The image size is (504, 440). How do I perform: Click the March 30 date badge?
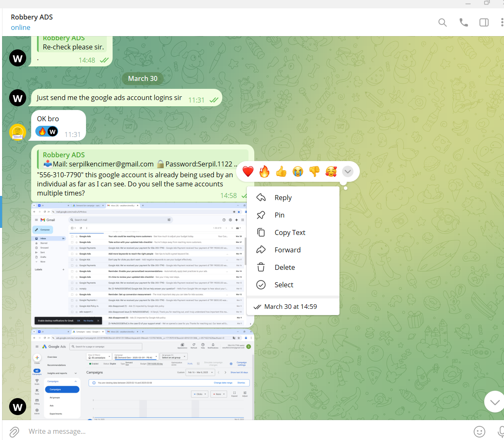pos(143,78)
